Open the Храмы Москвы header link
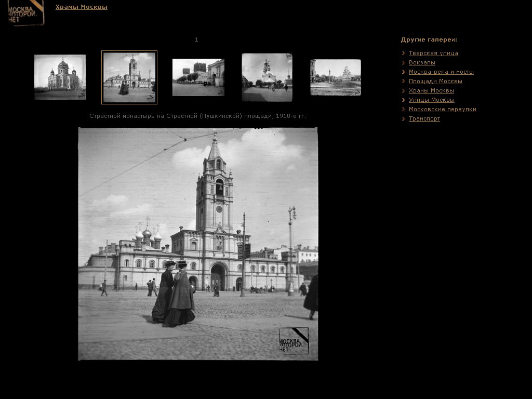 pyautogui.click(x=82, y=7)
